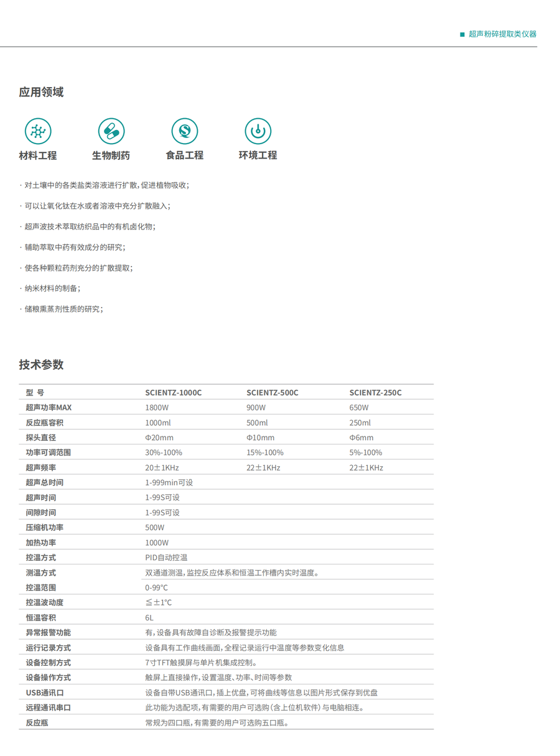Select the 500W compressor power value
This screenshot has width=560, height=756.
click(155, 528)
